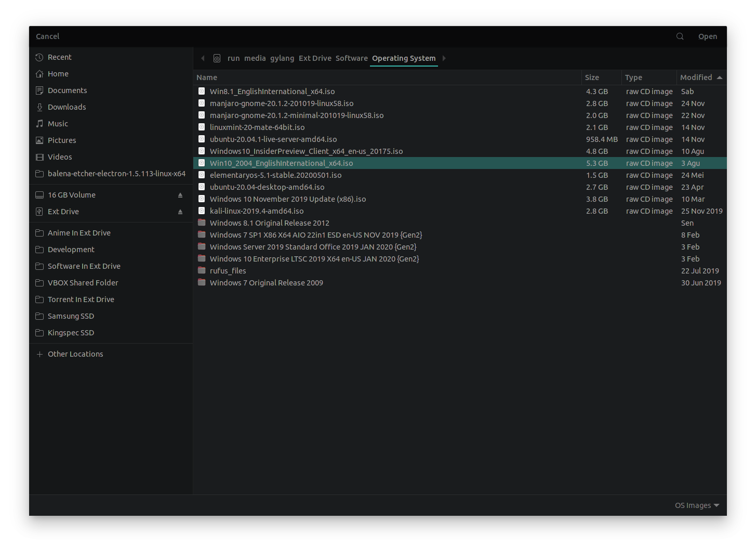Click the Recent clock icon
This screenshot has width=756, height=548.
(39, 57)
